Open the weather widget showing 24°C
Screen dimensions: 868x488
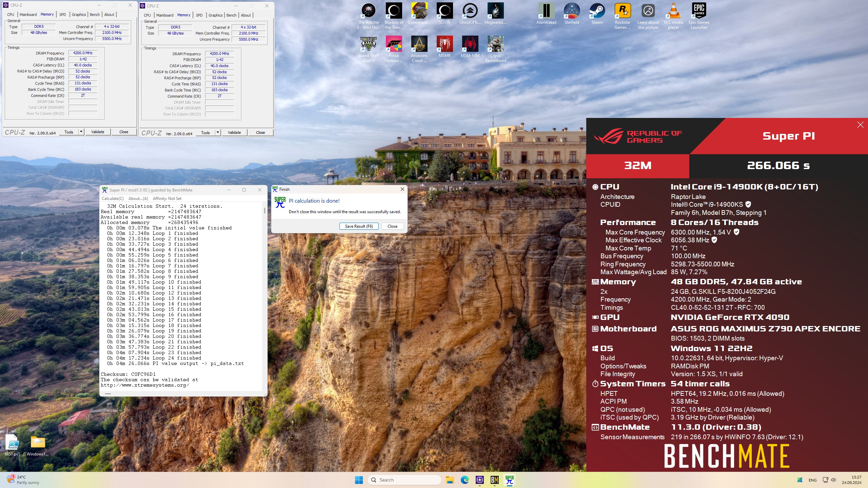23,480
